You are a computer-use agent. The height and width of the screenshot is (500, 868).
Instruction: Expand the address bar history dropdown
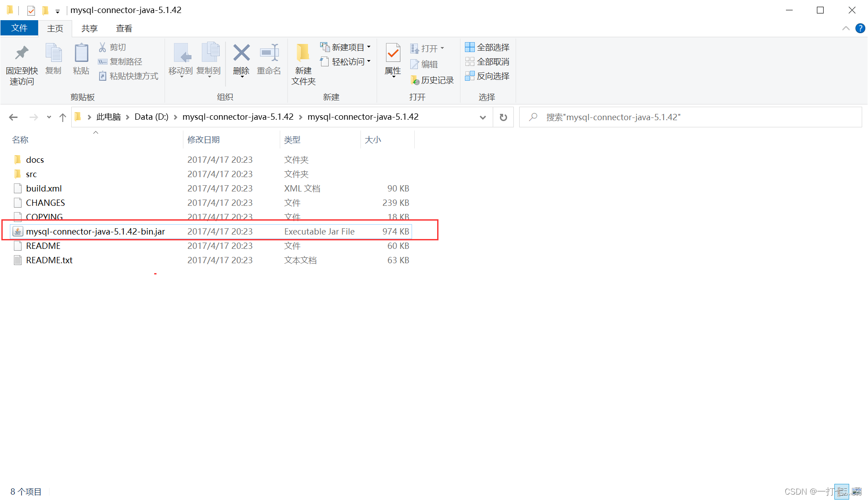coord(482,117)
